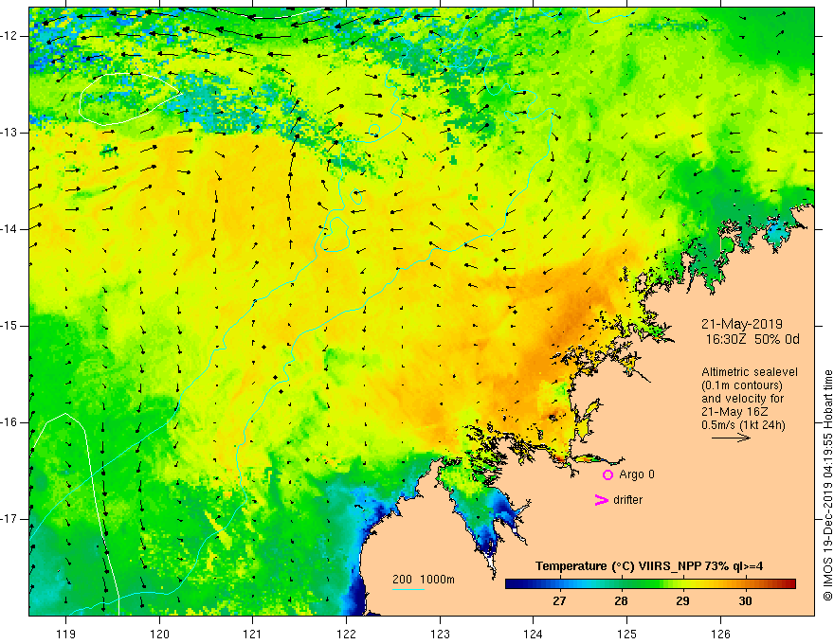The width and height of the screenshot is (834, 644).
Task: Click the longitude label 123
Action: click(x=440, y=634)
